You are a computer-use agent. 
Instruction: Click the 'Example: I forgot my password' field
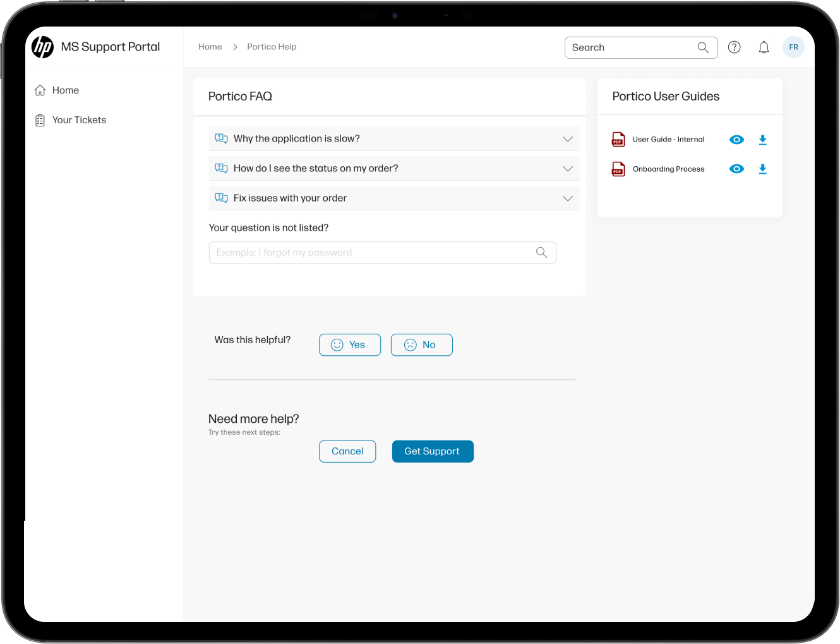[x=383, y=252]
